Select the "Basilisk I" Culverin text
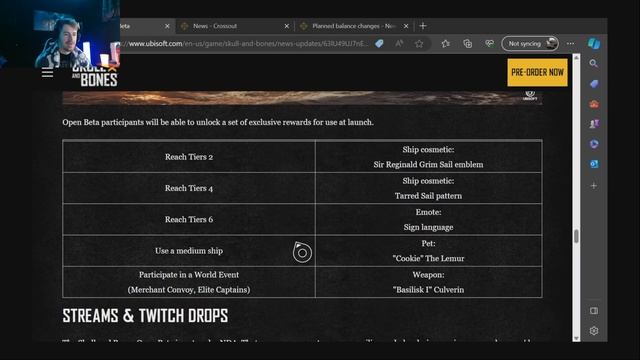This screenshot has height=360, width=640. [428, 290]
